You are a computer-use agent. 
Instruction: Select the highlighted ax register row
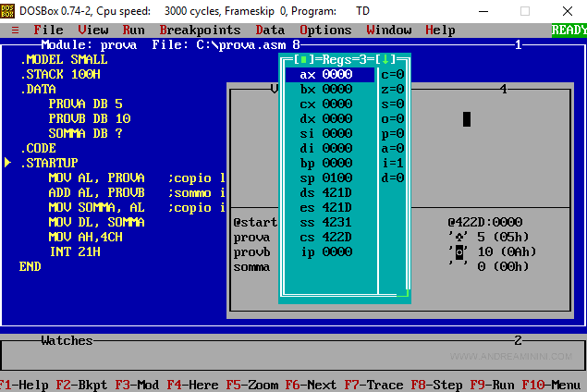point(330,74)
